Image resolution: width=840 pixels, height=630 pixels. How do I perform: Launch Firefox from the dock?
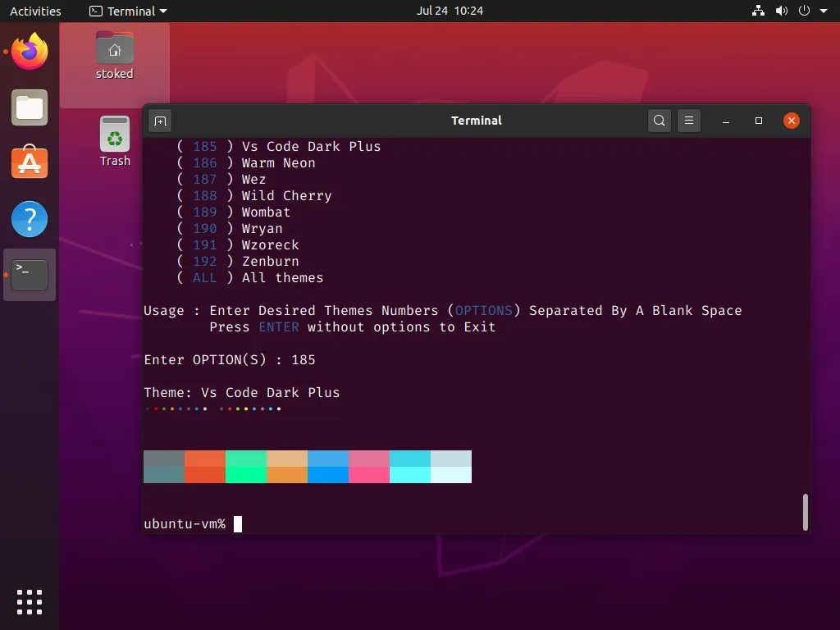pos(30,53)
